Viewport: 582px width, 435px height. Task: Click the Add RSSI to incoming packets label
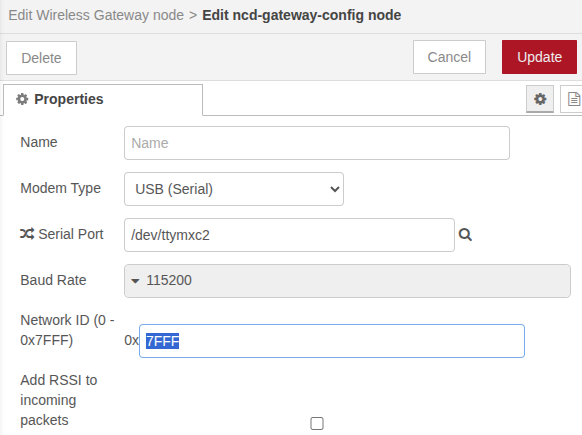click(59, 400)
